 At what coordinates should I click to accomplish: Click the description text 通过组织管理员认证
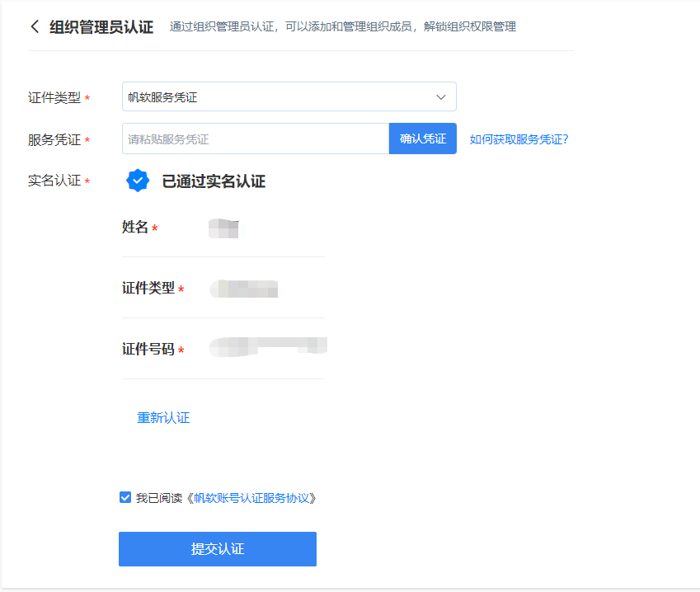tap(342, 26)
